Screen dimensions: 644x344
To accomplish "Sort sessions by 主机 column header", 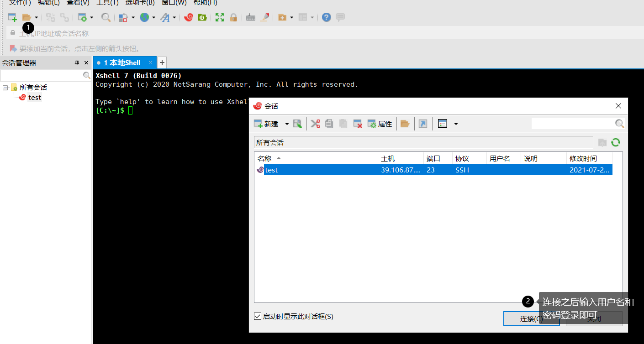I will tap(401, 158).
